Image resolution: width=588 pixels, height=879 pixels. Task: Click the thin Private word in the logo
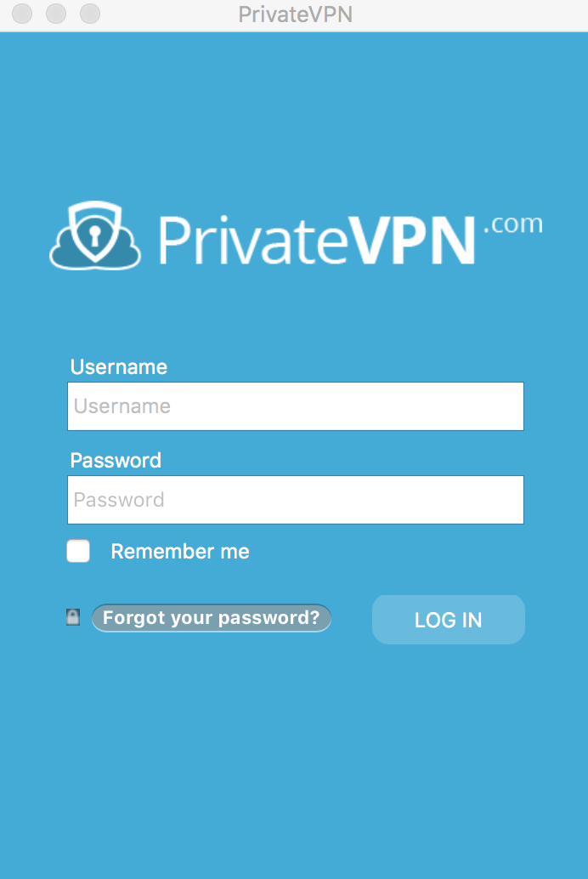tap(253, 241)
